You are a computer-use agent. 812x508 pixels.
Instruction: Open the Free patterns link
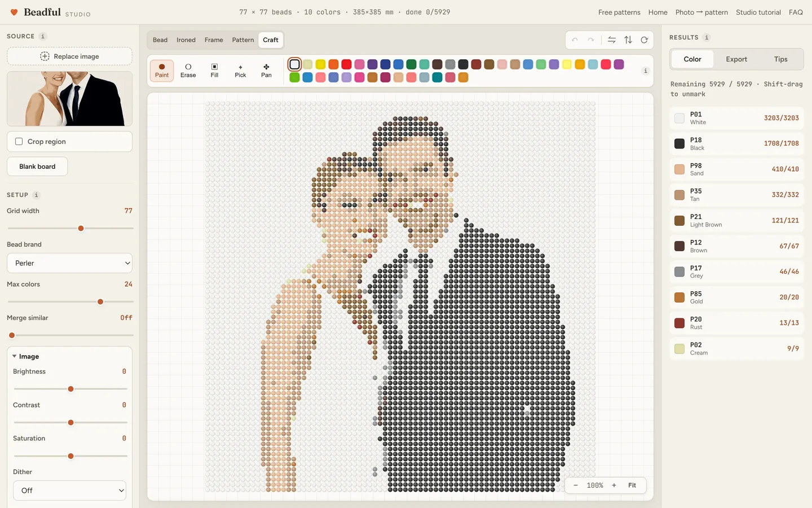619,12
